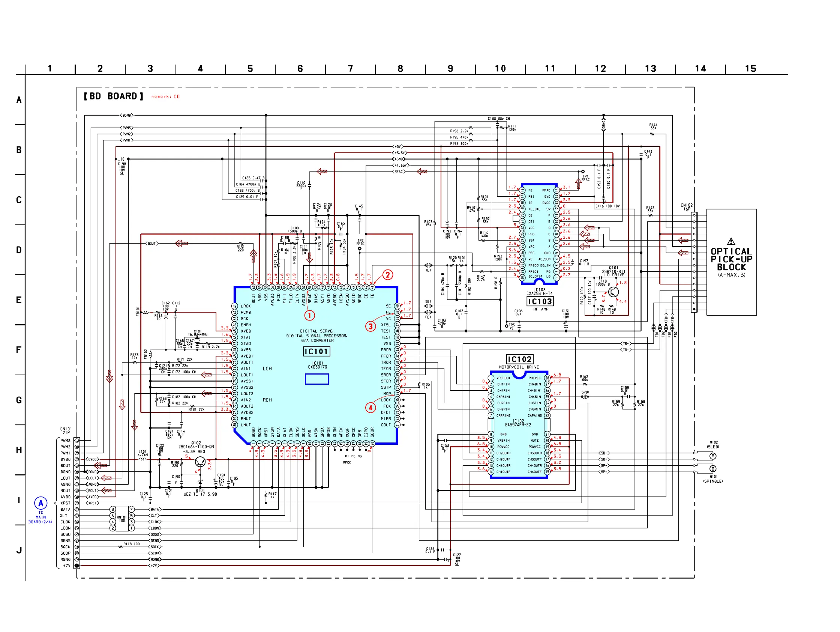Click the IC103 RF amp boxed label
Image resolution: width=840 pixels, height=632 pixels.
coord(540,301)
